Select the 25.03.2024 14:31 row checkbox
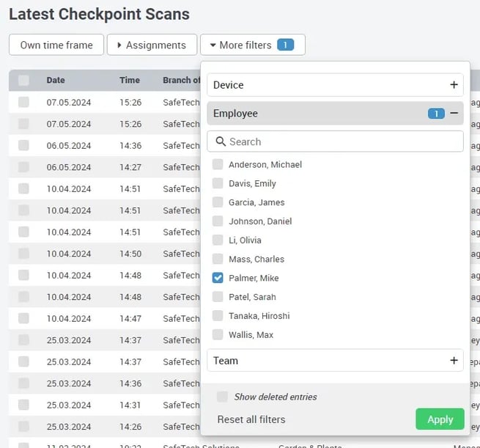Image resolution: width=480 pixels, height=448 pixels. [23, 405]
